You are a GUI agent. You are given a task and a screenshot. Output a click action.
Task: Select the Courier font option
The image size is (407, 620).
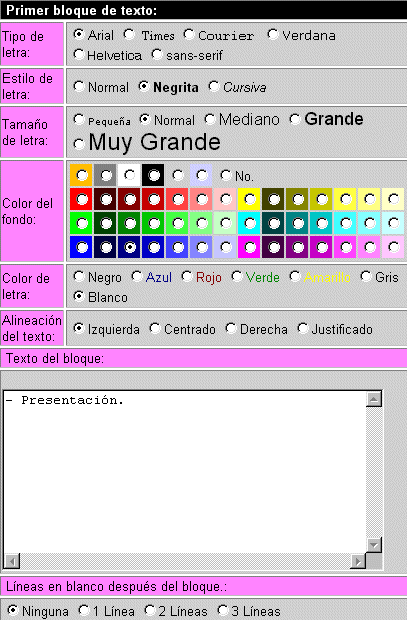[189, 35]
